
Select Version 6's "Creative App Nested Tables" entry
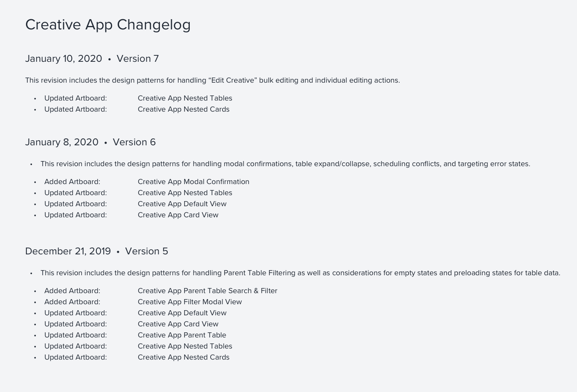[x=185, y=193]
